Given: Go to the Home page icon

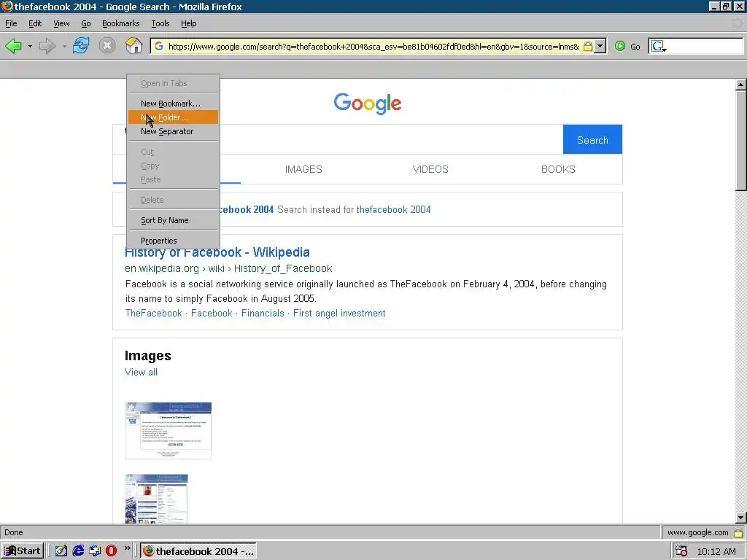Looking at the screenshot, I should click(x=134, y=46).
